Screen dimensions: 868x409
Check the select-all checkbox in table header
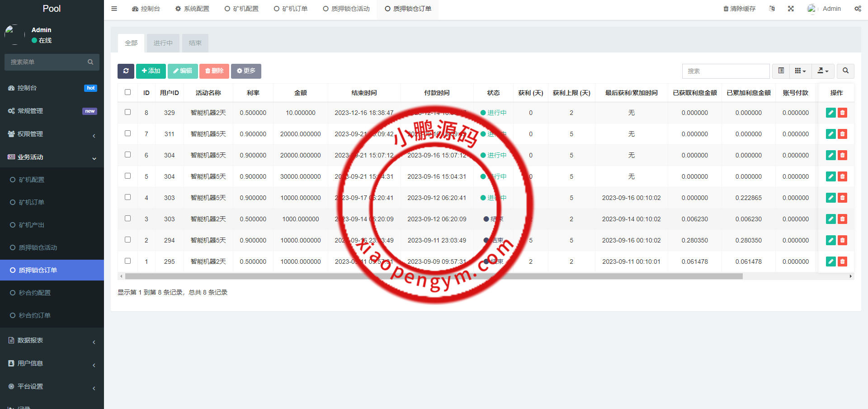click(x=128, y=92)
